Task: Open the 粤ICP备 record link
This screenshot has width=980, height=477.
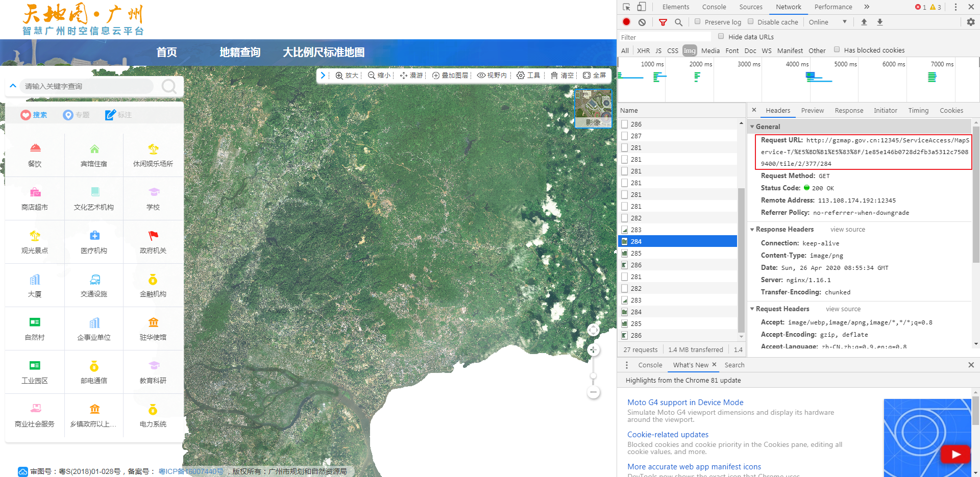Action: click(x=191, y=471)
